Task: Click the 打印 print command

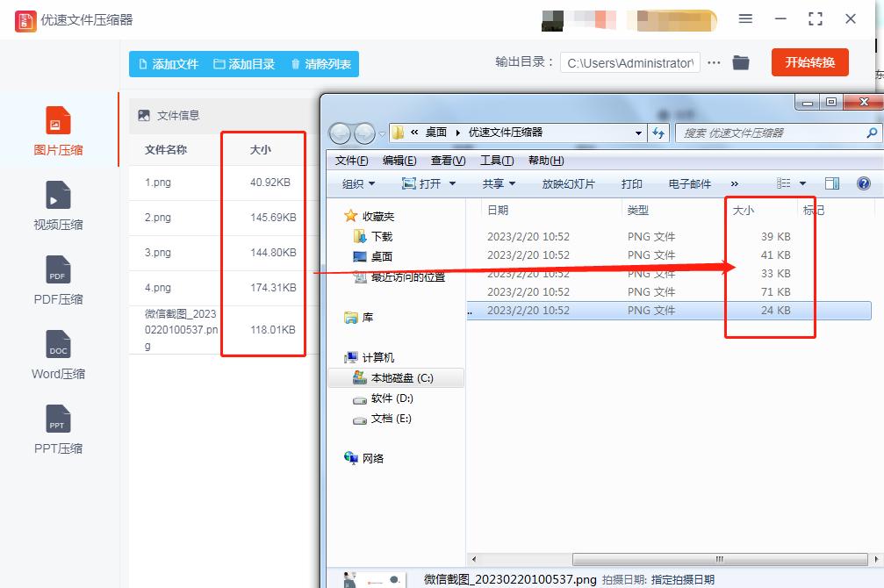Action: coord(631,184)
